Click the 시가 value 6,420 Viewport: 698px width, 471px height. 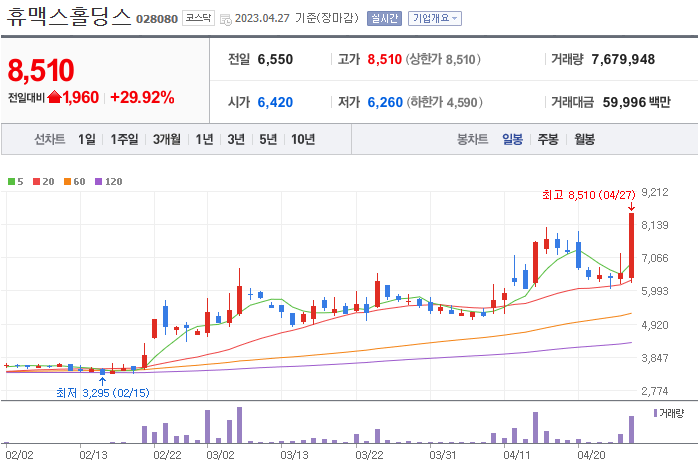[x=275, y=102]
